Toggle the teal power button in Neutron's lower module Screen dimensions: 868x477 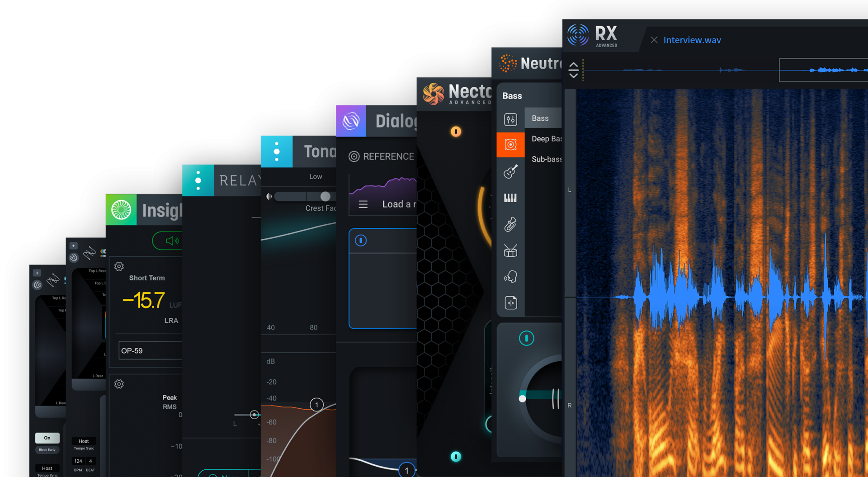526,338
